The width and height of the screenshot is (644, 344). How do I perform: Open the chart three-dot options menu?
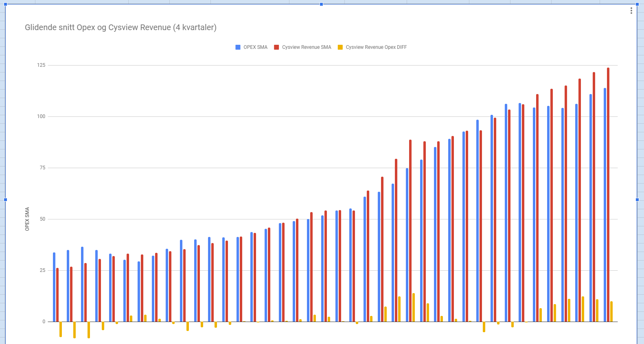click(631, 11)
